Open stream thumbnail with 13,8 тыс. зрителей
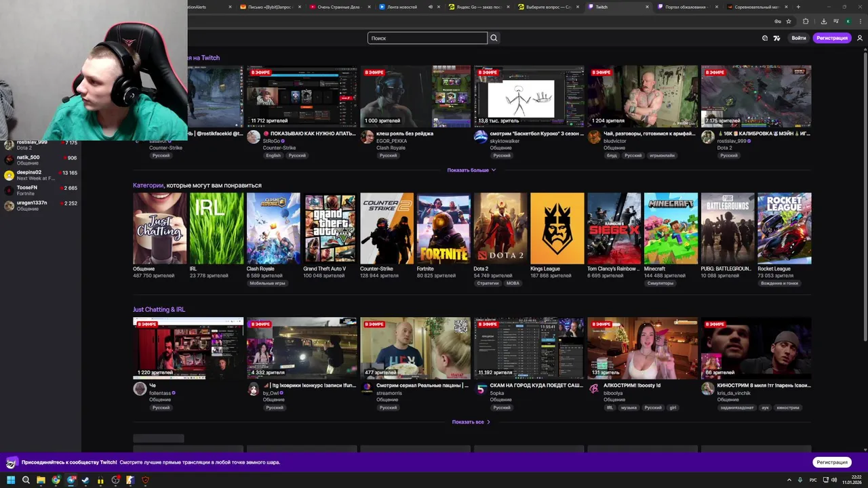868x488 pixels. (529, 96)
